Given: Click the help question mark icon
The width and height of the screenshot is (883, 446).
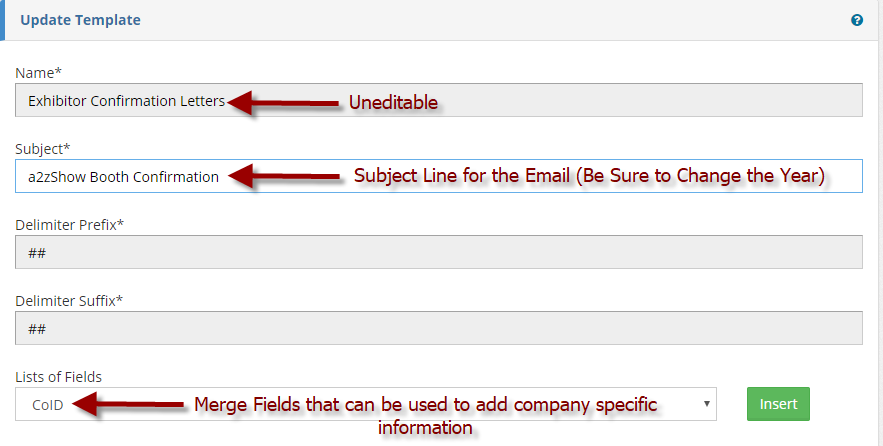Looking at the screenshot, I should pos(857,20).
